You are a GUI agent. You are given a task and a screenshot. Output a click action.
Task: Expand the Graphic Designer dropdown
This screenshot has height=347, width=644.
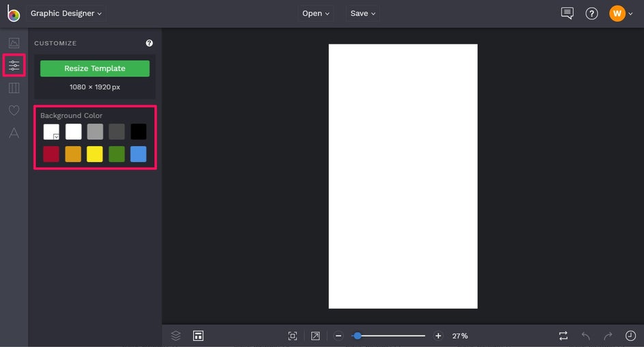[66, 14]
